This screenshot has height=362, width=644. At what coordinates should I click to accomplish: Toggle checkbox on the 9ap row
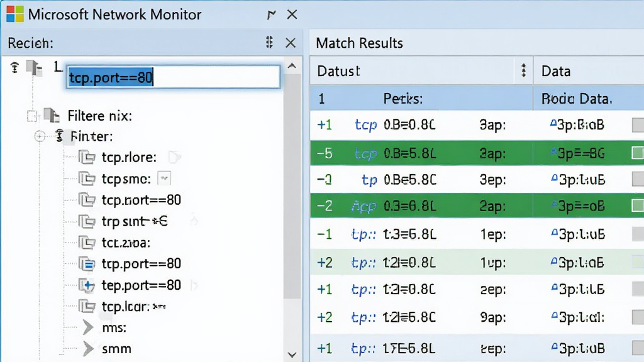click(638, 317)
